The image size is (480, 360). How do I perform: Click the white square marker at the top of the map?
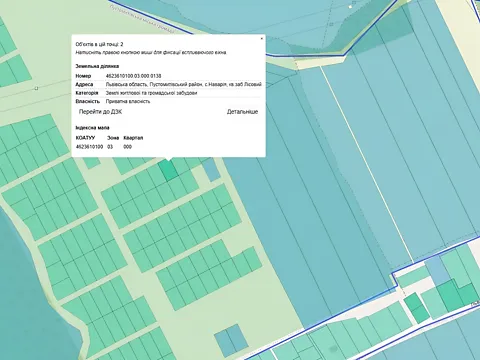(x=350, y=6)
